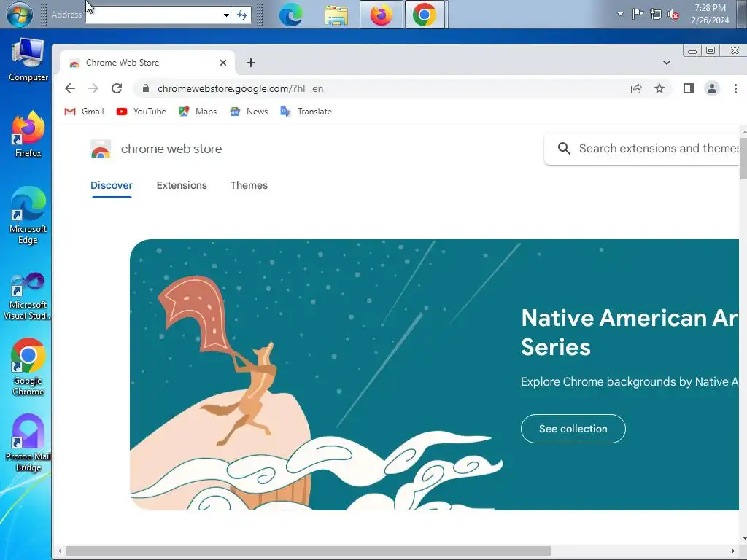This screenshot has width=747, height=560.
Task: Open the News bookmark
Action: click(x=249, y=112)
